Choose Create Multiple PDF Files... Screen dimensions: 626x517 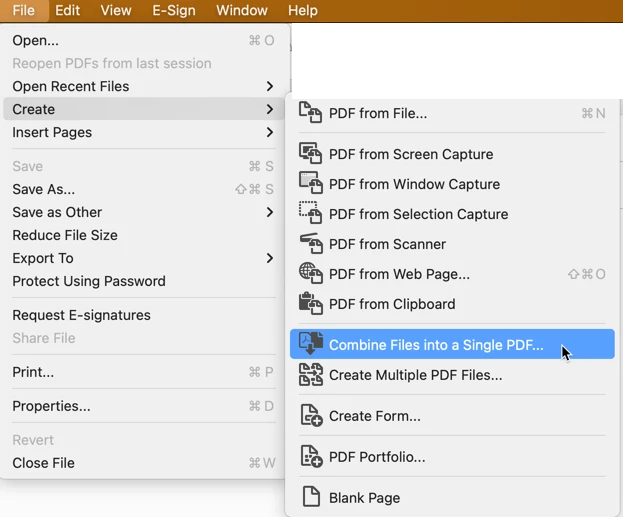452,375
